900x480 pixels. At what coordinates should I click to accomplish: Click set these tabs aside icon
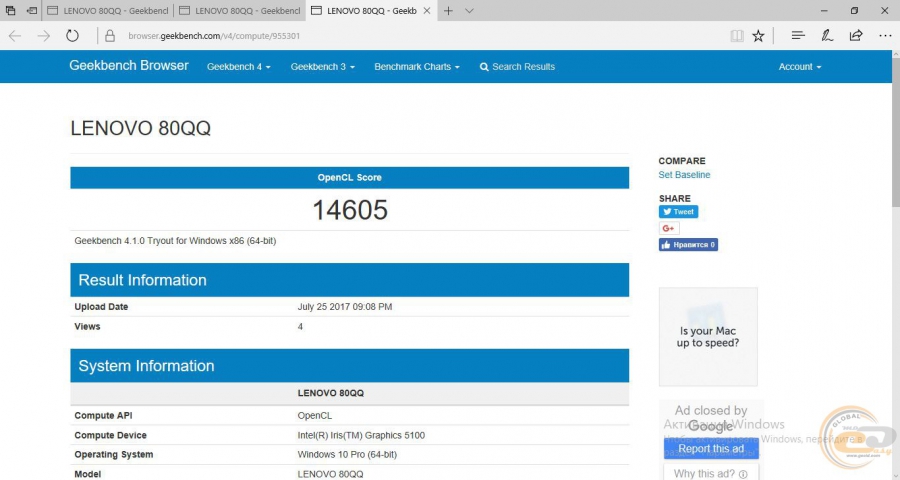coord(32,10)
